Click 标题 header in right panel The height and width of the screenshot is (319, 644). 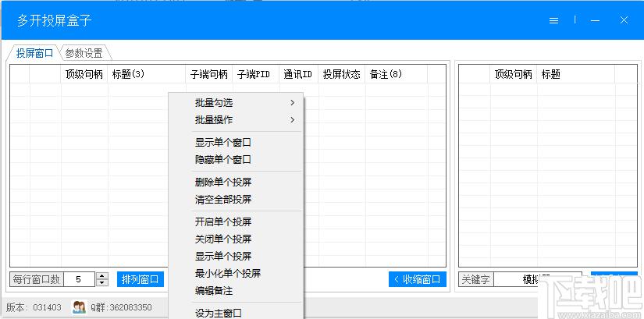tap(576, 74)
